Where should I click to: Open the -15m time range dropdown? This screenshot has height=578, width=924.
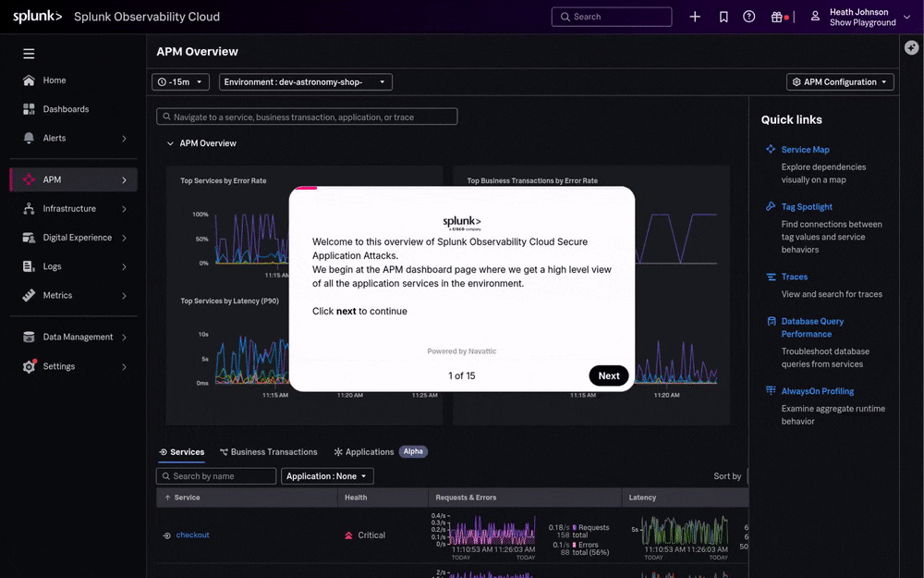(180, 82)
